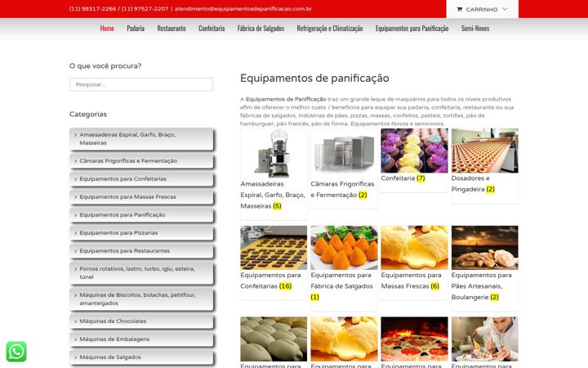This screenshot has height=368, width=588.
Task: Open Equipamentos para Panificação sidebar category
Action: click(141, 215)
